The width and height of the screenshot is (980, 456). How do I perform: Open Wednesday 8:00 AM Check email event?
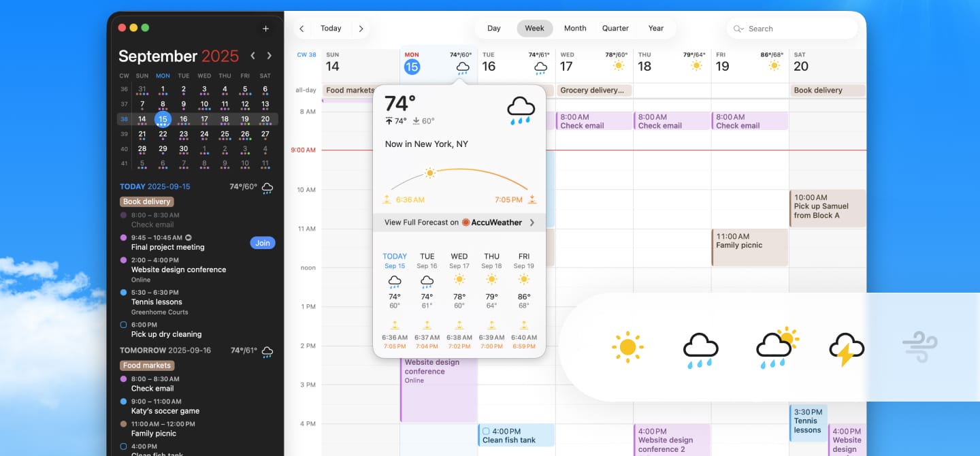(594, 121)
